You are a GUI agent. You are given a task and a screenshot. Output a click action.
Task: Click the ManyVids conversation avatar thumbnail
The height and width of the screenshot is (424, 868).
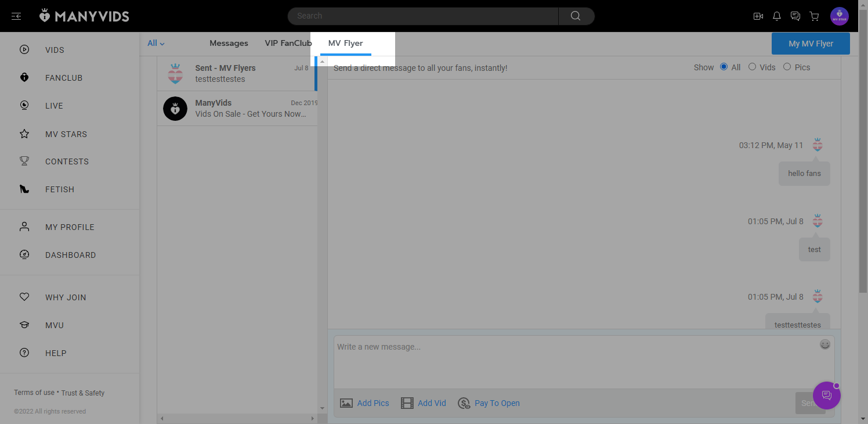(175, 109)
